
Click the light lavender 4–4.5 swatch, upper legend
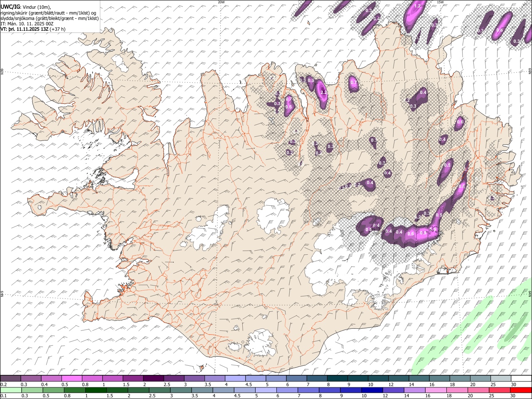click(x=235, y=378)
